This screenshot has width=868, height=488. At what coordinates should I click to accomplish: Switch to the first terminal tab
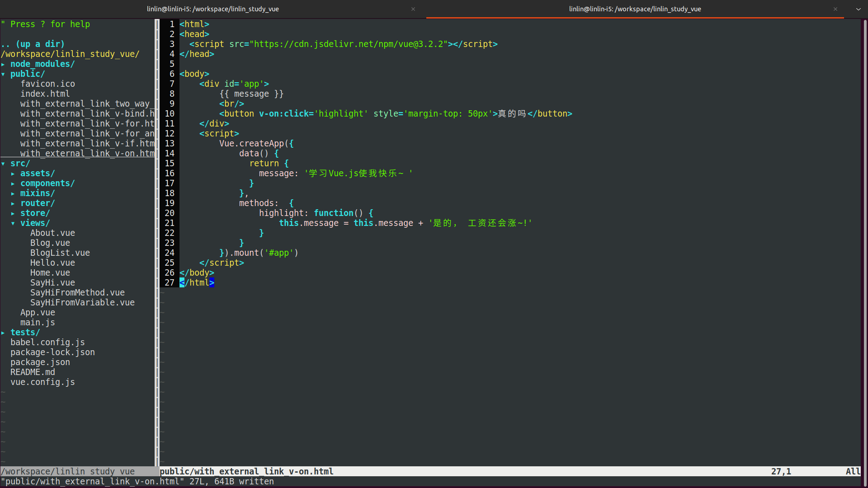(x=212, y=9)
